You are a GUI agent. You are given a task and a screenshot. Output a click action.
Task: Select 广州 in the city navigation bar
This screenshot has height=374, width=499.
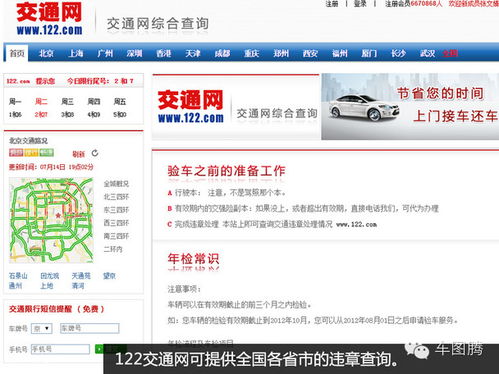pyautogui.click(x=105, y=53)
